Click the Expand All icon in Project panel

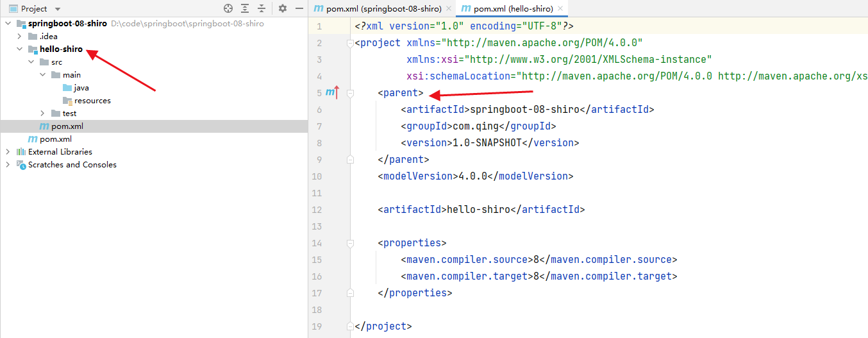pos(245,8)
